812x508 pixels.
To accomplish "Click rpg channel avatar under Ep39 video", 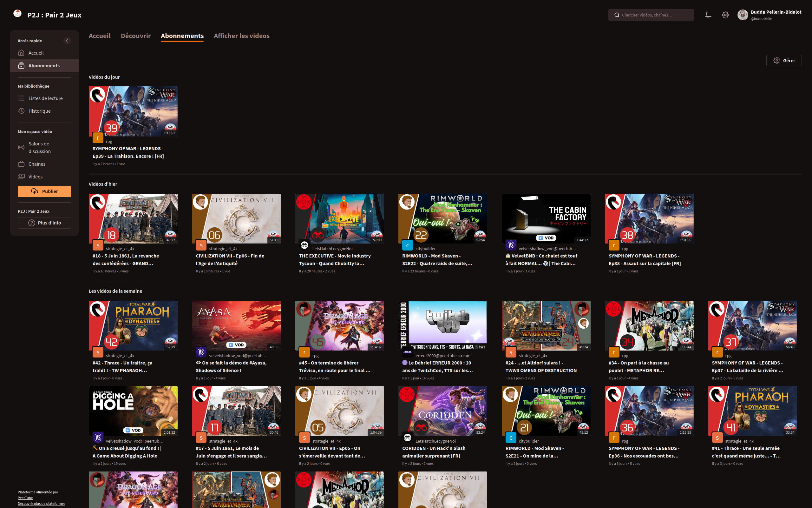I will pos(98,138).
